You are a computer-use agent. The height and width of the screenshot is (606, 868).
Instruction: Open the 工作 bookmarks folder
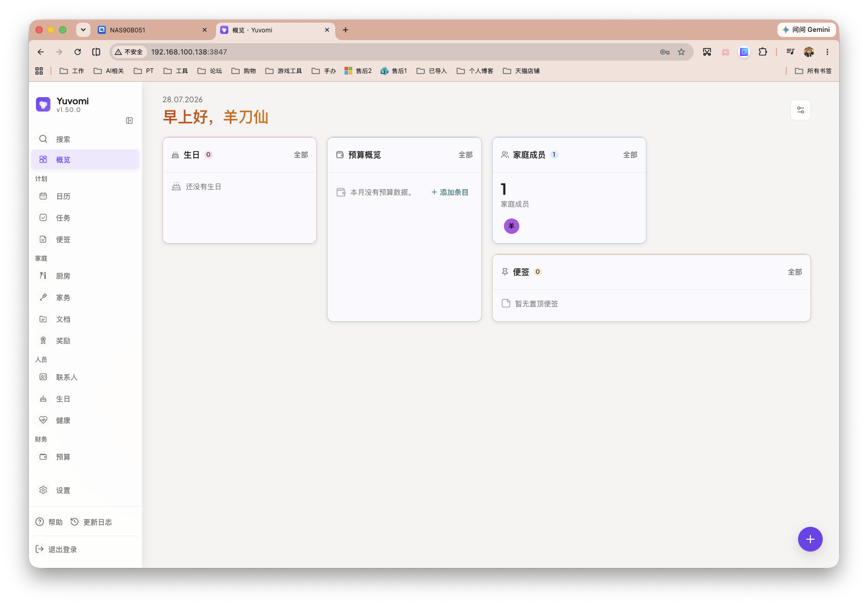[x=72, y=71]
